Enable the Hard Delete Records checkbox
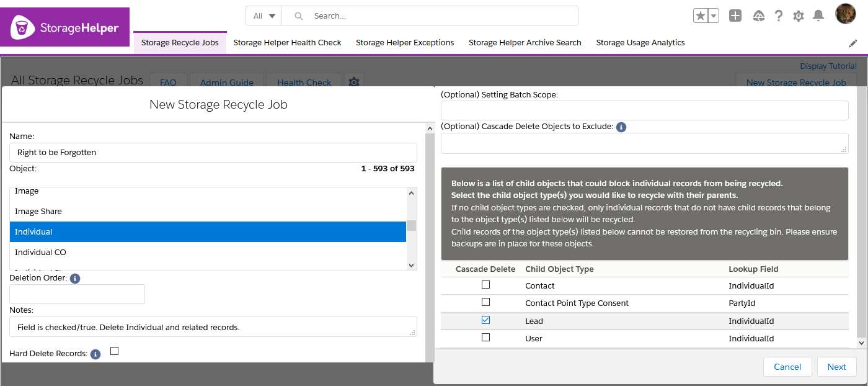This screenshot has height=386, width=868. (114, 351)
